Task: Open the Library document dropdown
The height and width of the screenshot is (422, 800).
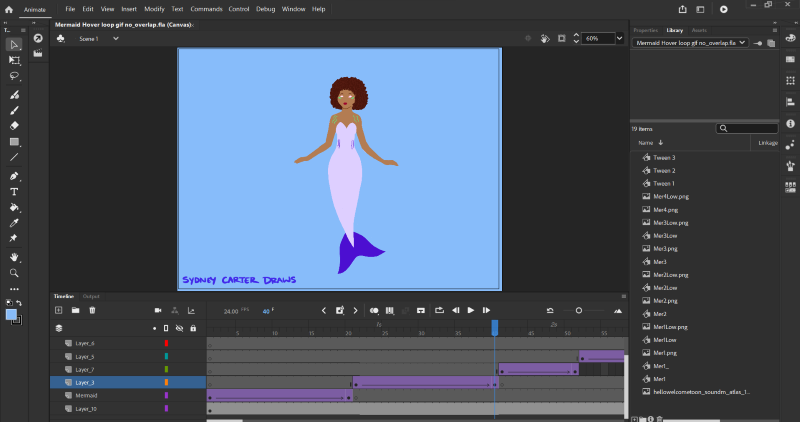Action: point(690,43)
